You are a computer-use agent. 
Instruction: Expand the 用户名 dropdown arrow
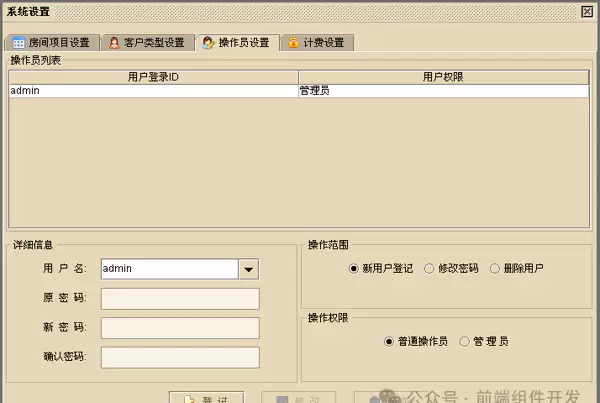pyautogui.click(x=248, y=269)
